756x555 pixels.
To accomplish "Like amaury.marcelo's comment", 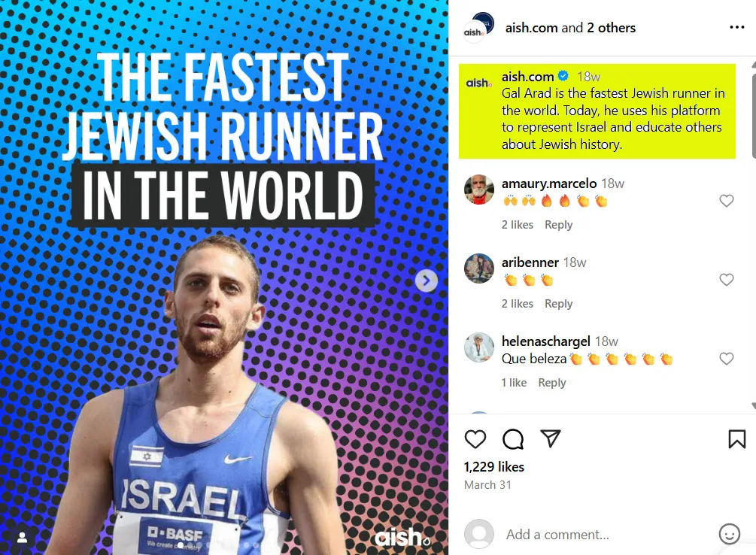I will coord(726,201).
